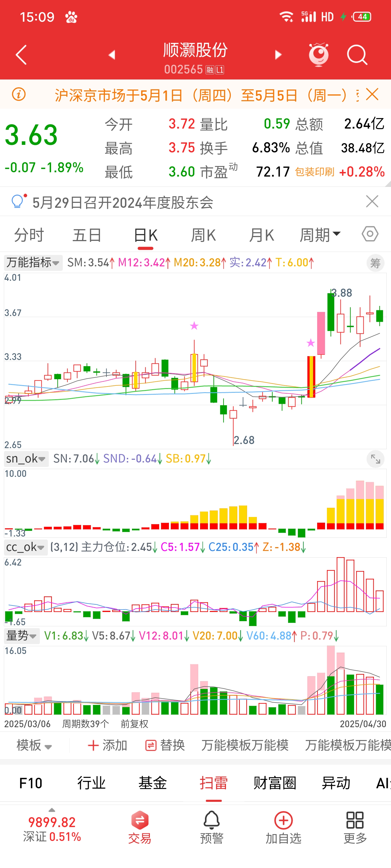The width and height of the screenshot is (391, 868).
Task: Select the 日K daily chart tab
Action: [x=145, y=235]
